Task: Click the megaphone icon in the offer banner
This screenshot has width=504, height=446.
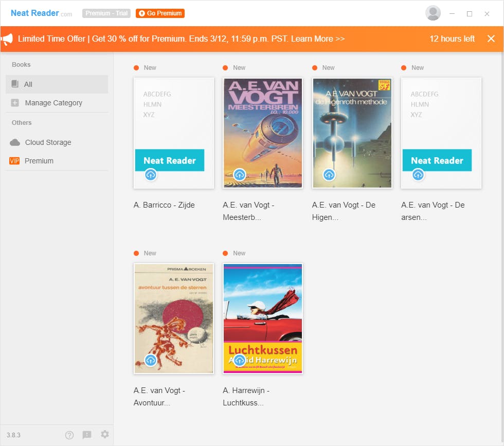Action: point(7,39)
